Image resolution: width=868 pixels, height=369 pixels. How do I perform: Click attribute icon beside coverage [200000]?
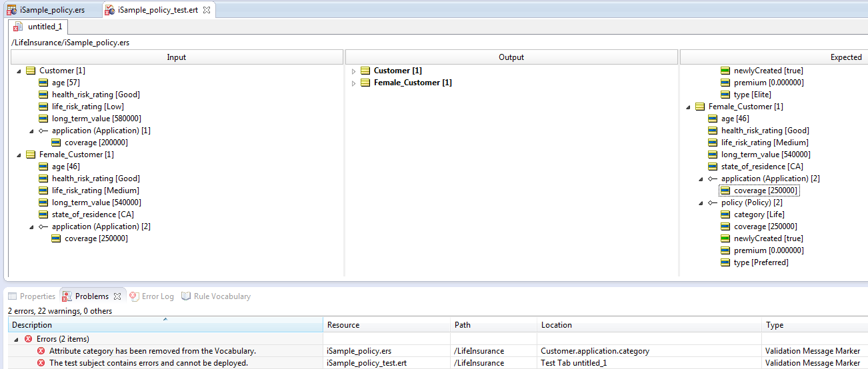56,143
